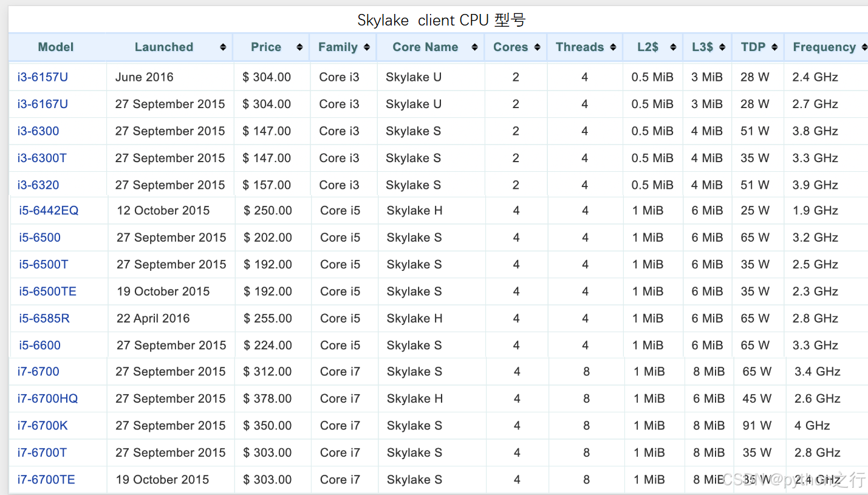This screenshot has width=868, height=495.
Task: Select price '$ 157.00' cell
Action: click(x=267, y=185)
